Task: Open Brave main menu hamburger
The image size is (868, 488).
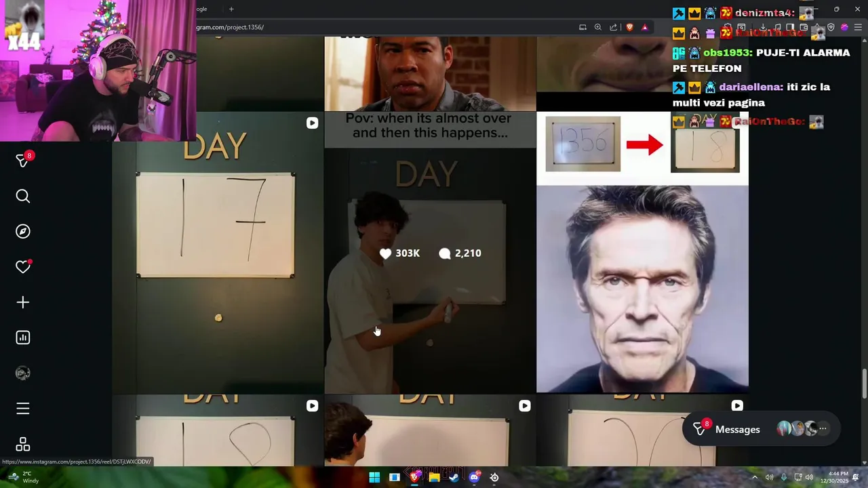Action: point(858,27)
